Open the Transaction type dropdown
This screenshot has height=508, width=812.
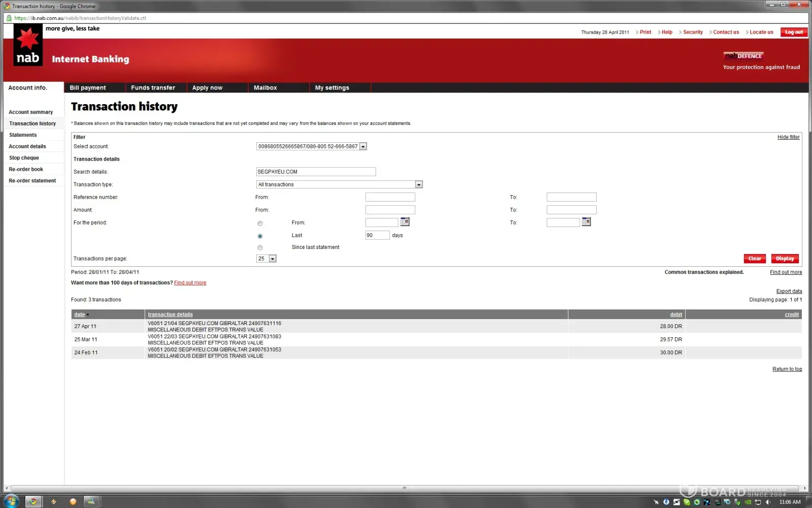click(419, 184)
